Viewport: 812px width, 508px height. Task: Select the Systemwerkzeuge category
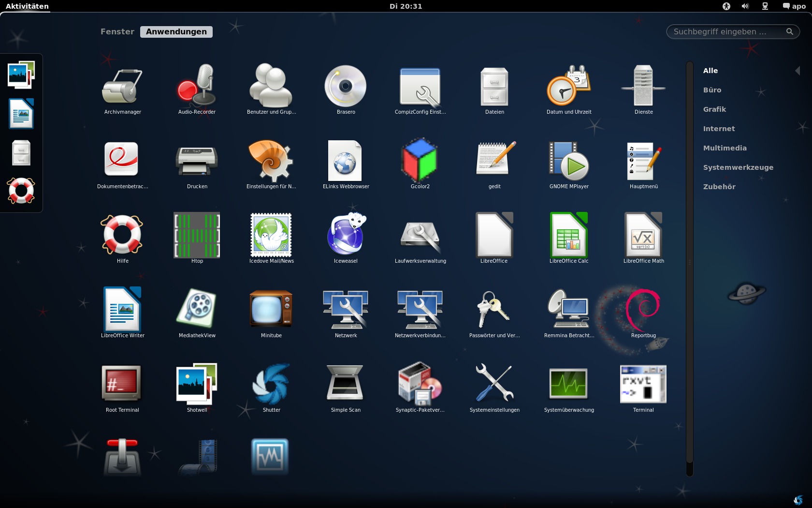[738, 167]
